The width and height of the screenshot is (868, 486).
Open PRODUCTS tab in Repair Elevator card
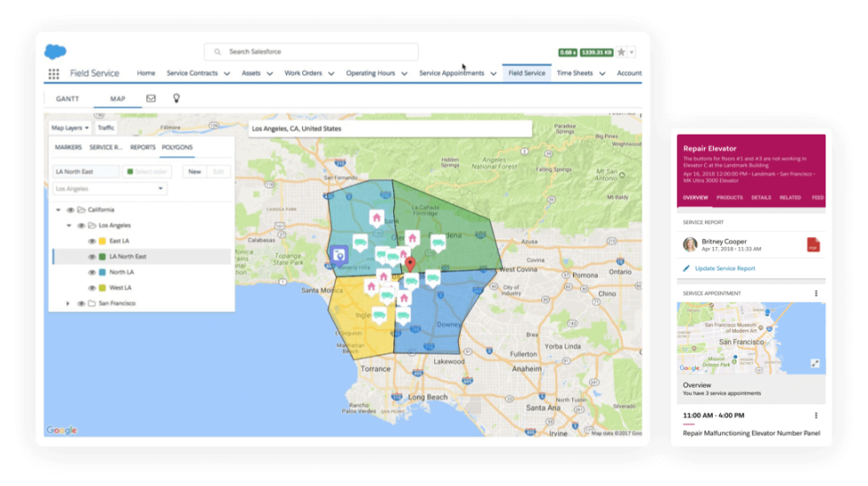[730, 197]
